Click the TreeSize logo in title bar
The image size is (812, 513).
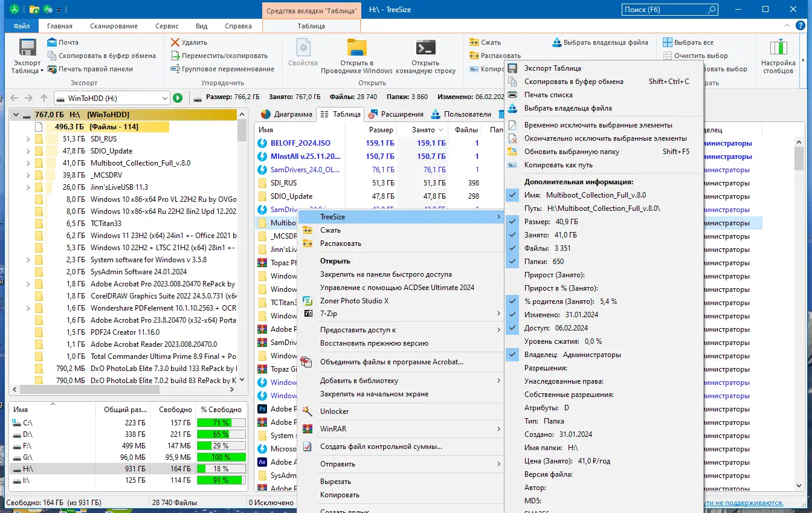(14, 10)
